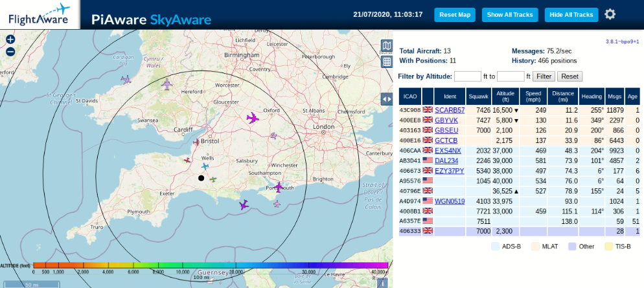Focus the minimum altitude filter field
Image resolution: width=644 pixels, height=288 pixels.
click(468, 76)
